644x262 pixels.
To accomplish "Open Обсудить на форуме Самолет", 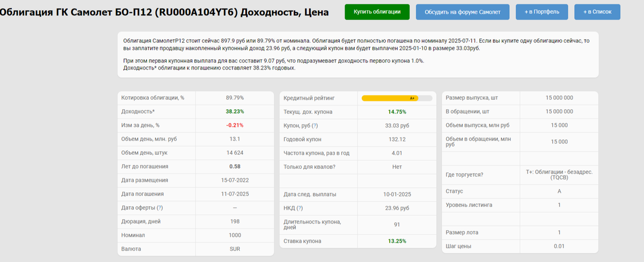I will pyautogui.click(x=462, y=11).
